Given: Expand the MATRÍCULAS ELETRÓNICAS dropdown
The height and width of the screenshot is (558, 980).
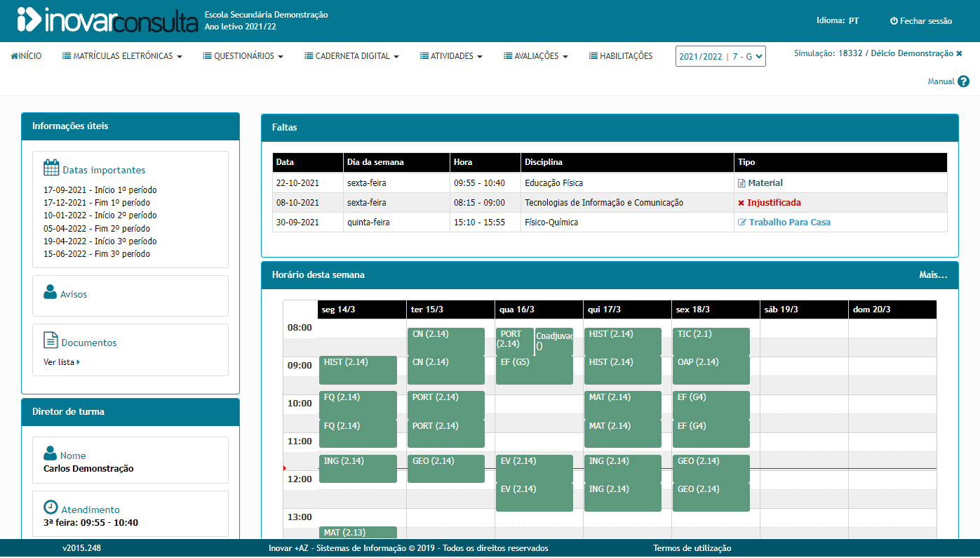Looking at the screenshot, I should click(121, 55).
